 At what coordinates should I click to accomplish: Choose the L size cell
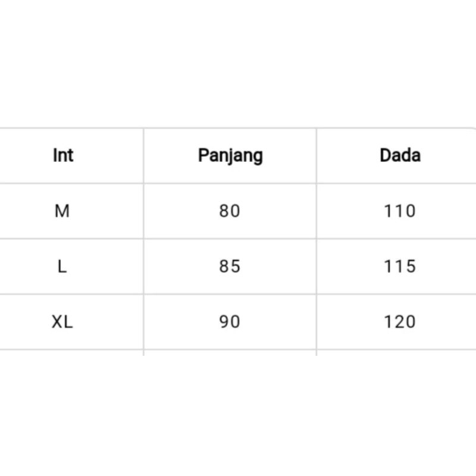pos(62,266)
